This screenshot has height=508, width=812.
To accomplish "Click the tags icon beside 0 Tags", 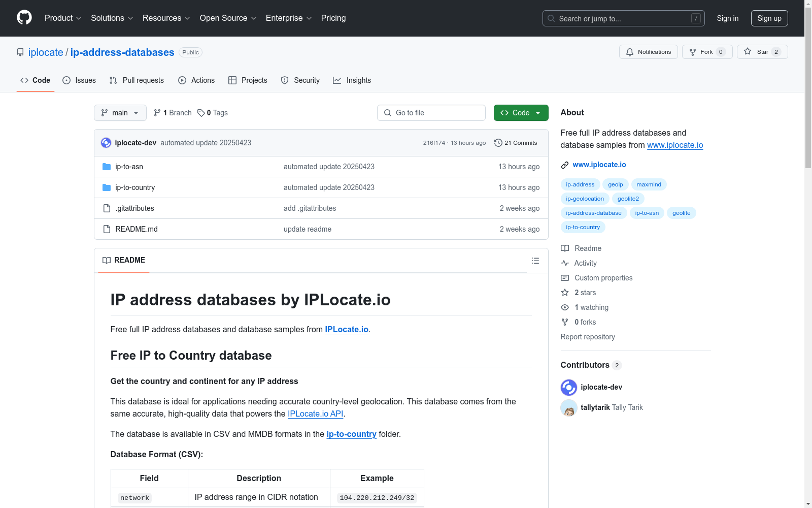I will [x=201, y=113].
